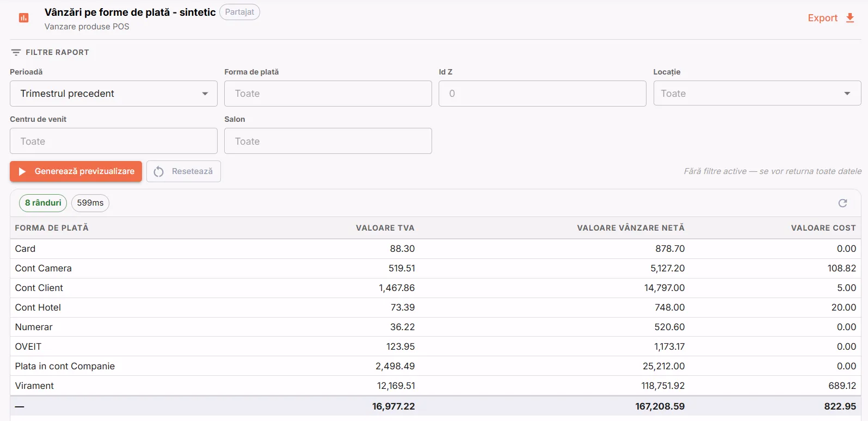Click the orange report chart icon
The image size is (868, 421).
tap(23, 18)
